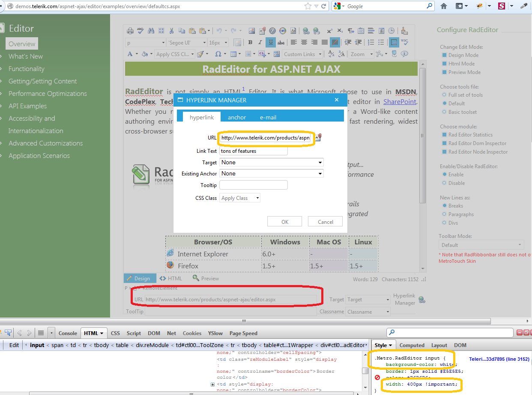The image size is (532, 395).
Task: Select Disable RadEditor radio
Action: pyautogui.click(x=445, y=183)
